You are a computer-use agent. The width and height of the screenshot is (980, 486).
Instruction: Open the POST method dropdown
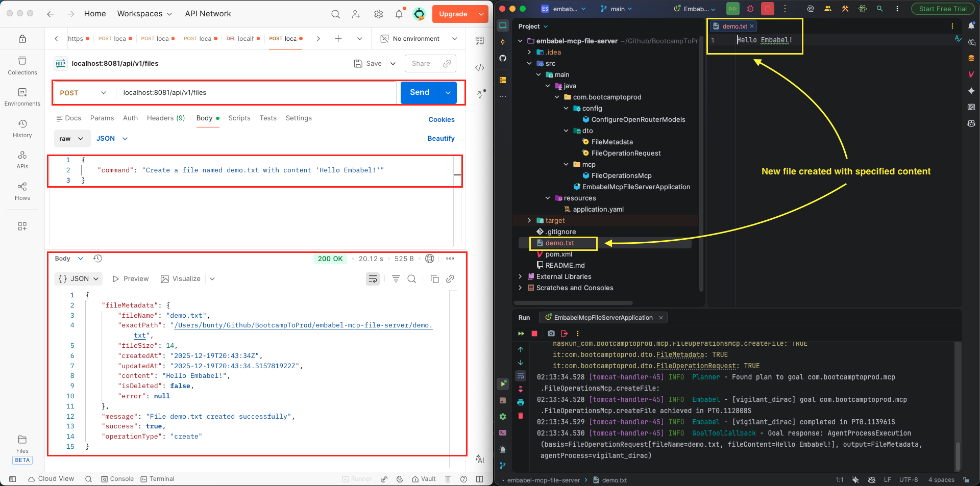pyautogui.click(x=83, y=93)
